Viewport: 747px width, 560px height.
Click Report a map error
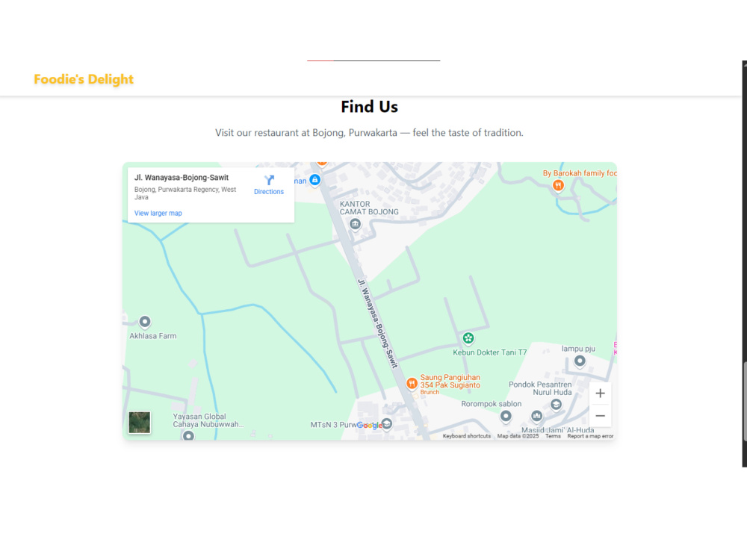[x=590, y=436]
